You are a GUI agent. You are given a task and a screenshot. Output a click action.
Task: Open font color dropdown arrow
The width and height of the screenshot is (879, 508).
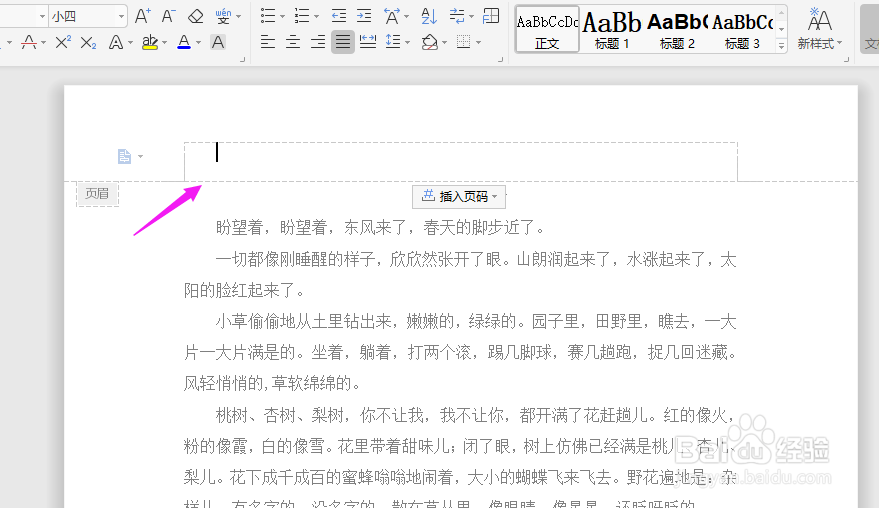coord(198,43)
